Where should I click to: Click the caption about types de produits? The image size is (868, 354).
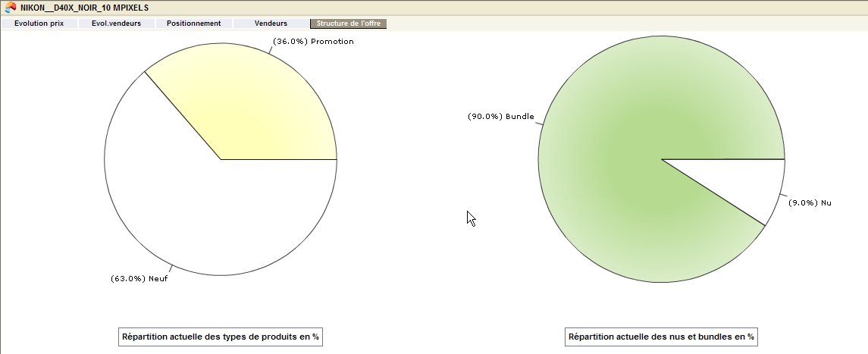coord(221,337)
